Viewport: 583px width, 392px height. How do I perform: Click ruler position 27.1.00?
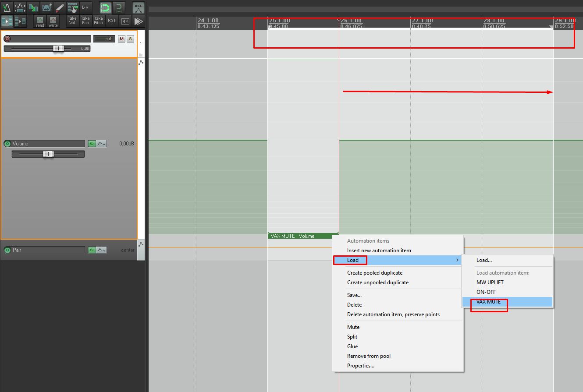pyautogui.click(x=422, y=21)
